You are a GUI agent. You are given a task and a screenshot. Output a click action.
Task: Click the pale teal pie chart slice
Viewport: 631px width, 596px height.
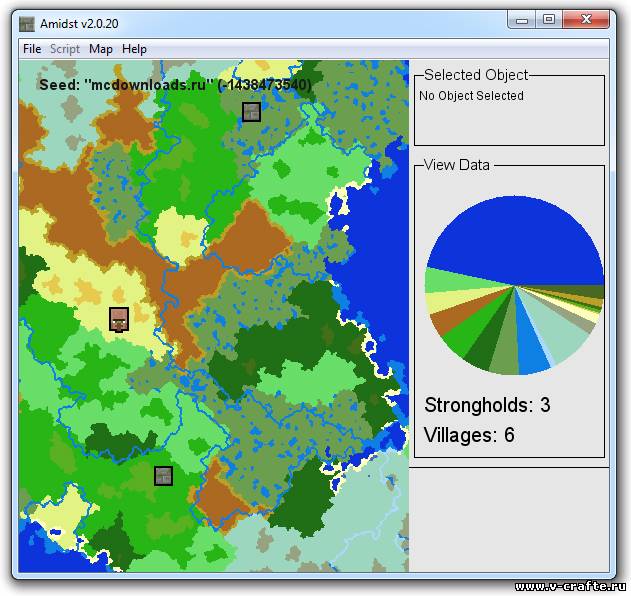point(563,332)
